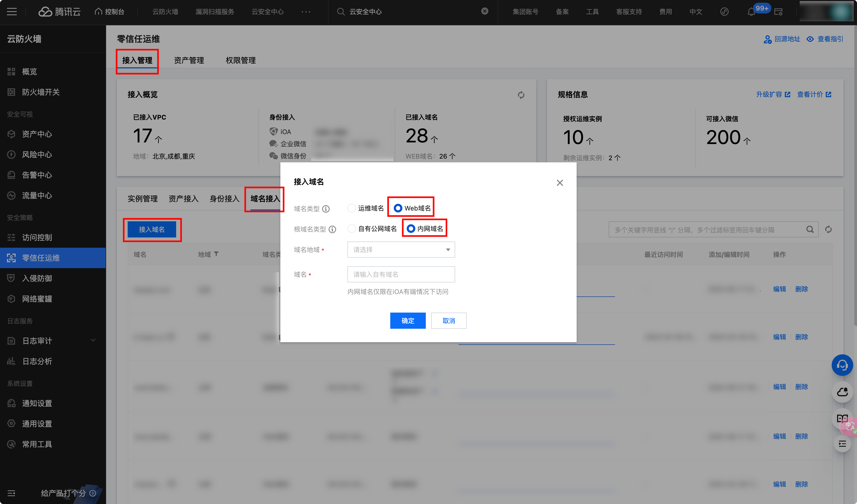
Task: Switch to the 资产管理 tab
Action: point(189,61)
